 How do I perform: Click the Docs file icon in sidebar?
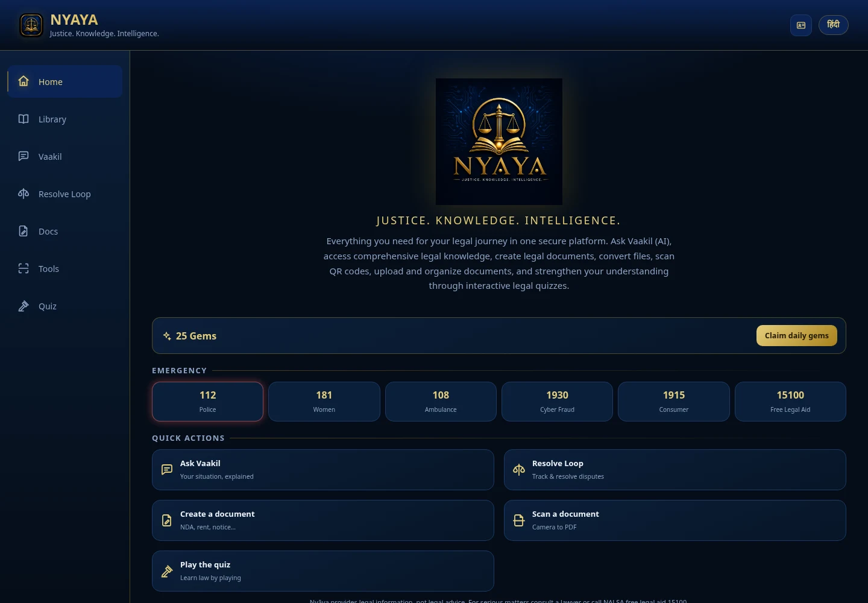(x=24, y=231)
